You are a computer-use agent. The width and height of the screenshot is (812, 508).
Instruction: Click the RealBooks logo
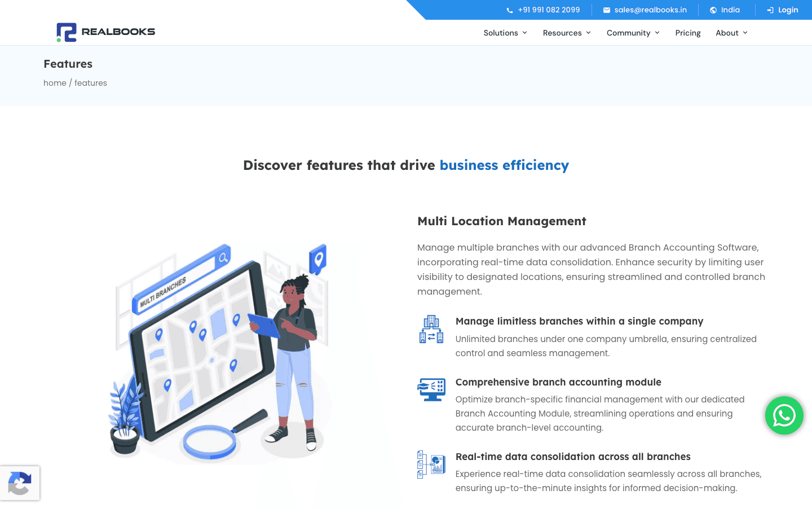[105, 32]
